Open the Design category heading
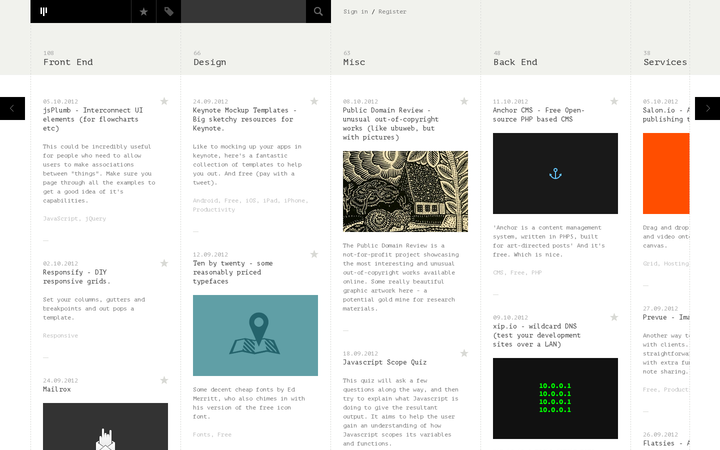Viewport: 720px width, 450px height. click(x=210, y=62)
